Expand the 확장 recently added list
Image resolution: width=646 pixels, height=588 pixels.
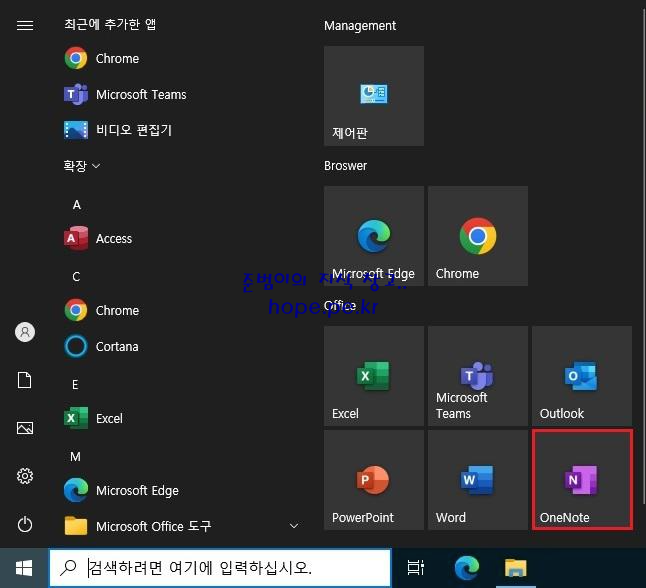pyautogui.click(x=82, y=166)
